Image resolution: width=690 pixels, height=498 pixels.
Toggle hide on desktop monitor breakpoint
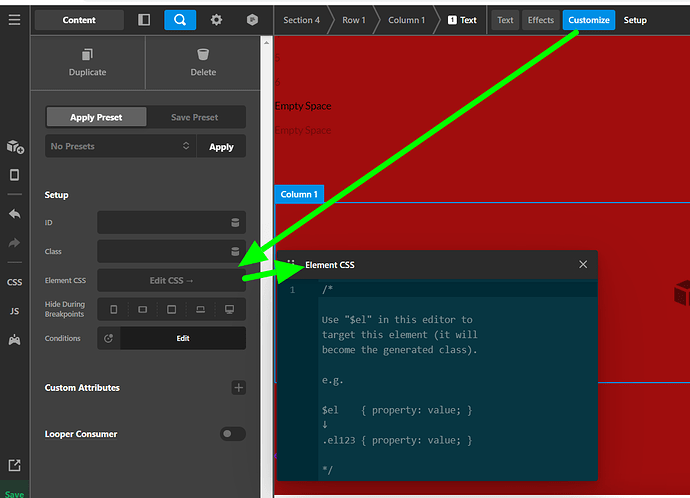point(230,309)
